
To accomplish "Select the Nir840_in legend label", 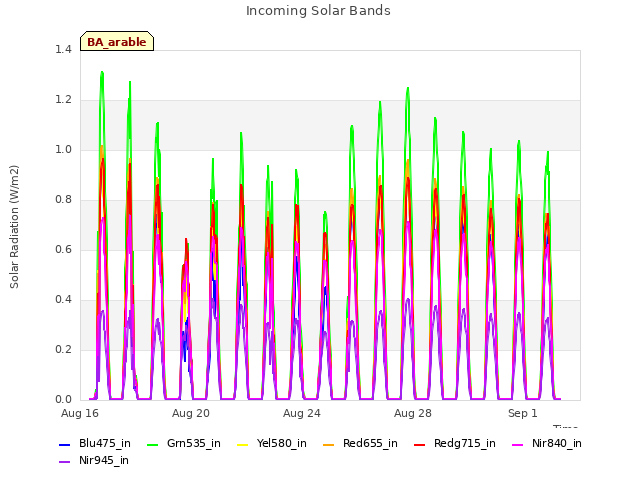I will pos(557,444).
